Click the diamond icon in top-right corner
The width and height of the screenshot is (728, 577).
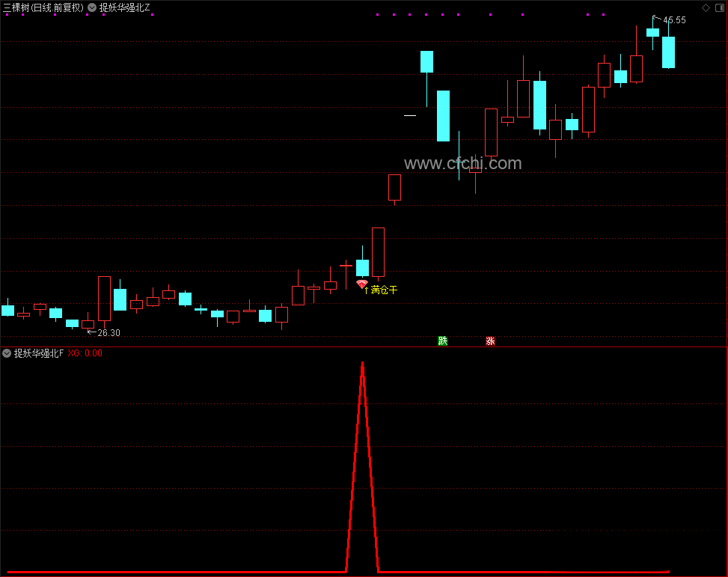click(706, 7)
